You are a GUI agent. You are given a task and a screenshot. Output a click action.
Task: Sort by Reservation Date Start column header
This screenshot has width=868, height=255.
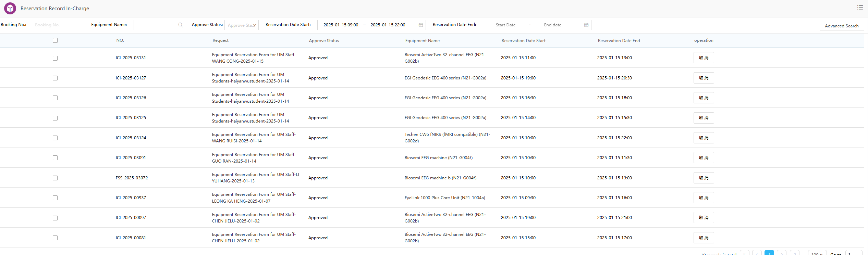pyautogui.click(x=523, y=41)
